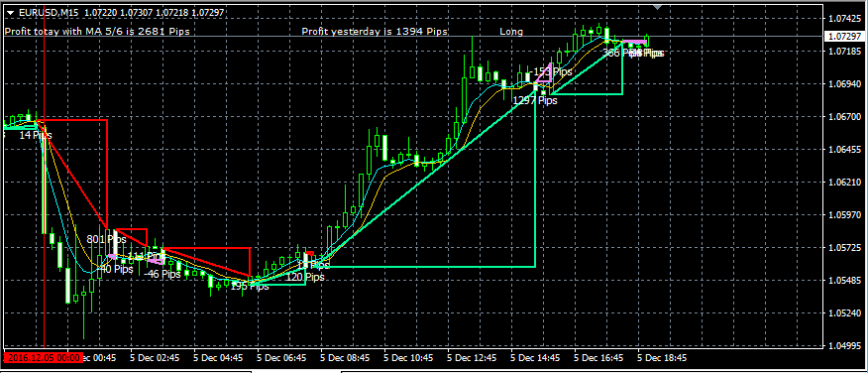868x373 pixels.
Task: Click the '1297 Pips' trade label
Action: point(535,100)
